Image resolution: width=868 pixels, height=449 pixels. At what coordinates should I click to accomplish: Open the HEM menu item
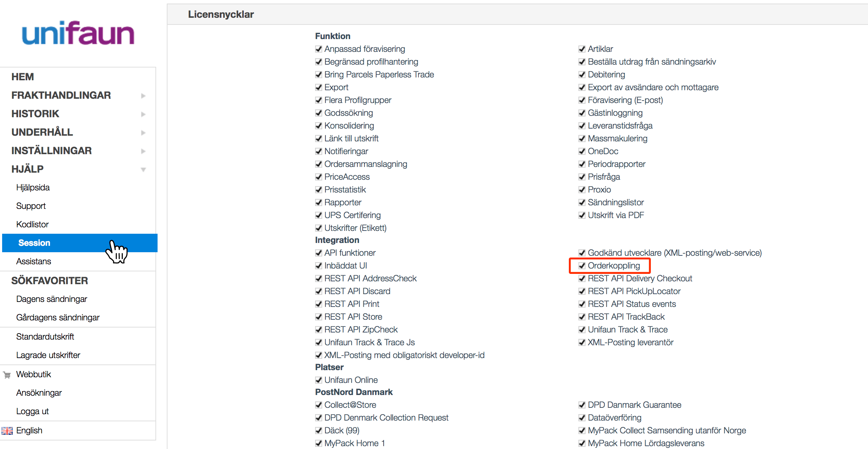pyautogui.click(x=23, y=77)
